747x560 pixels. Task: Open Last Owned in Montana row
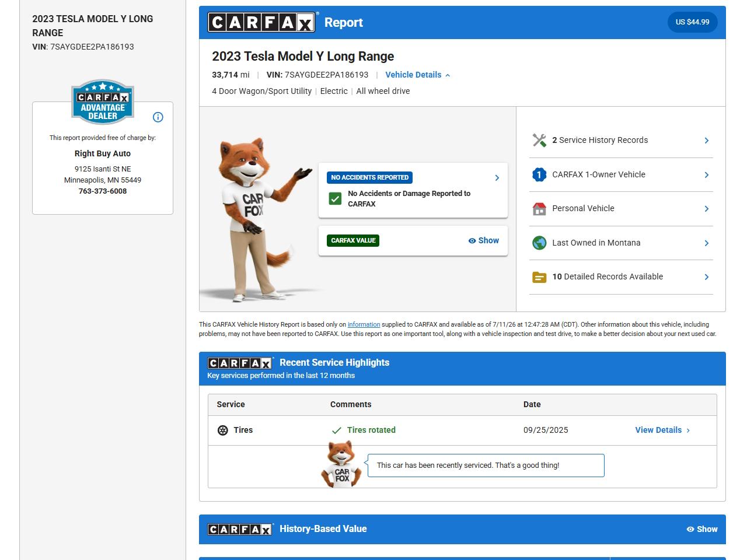tap(621, 243)
